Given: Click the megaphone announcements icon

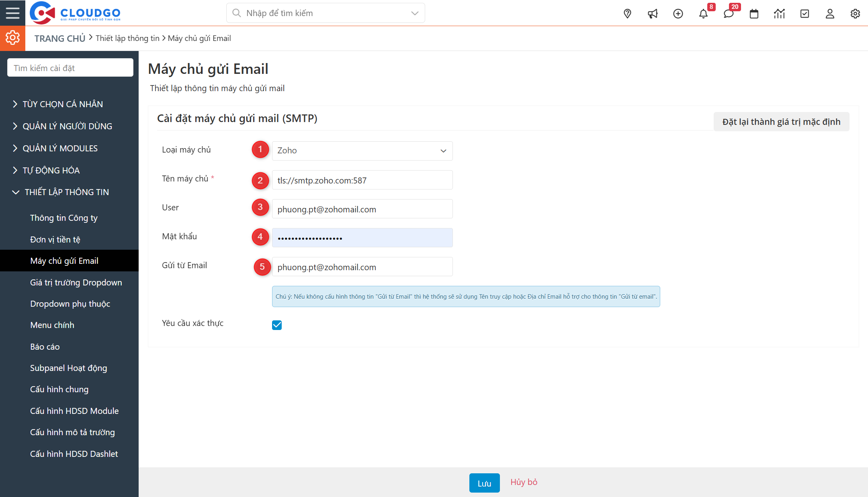Looking at the screenshot, I should 652,13.
